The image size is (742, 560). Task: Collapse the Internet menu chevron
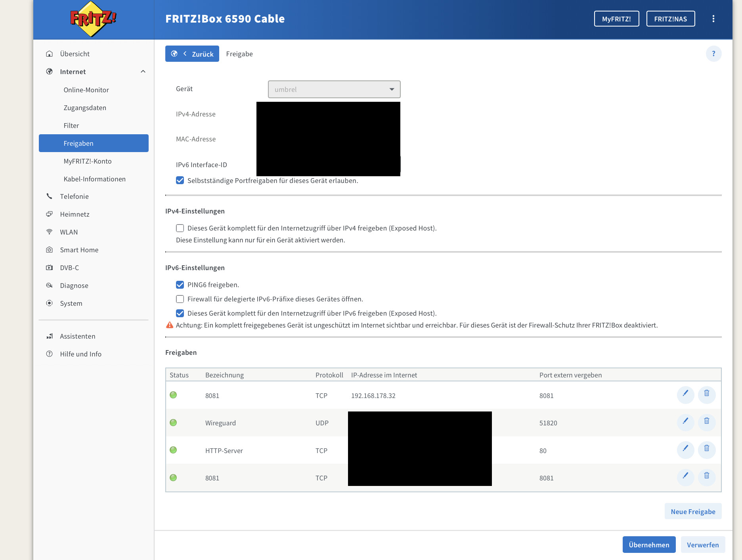(143, 72)
